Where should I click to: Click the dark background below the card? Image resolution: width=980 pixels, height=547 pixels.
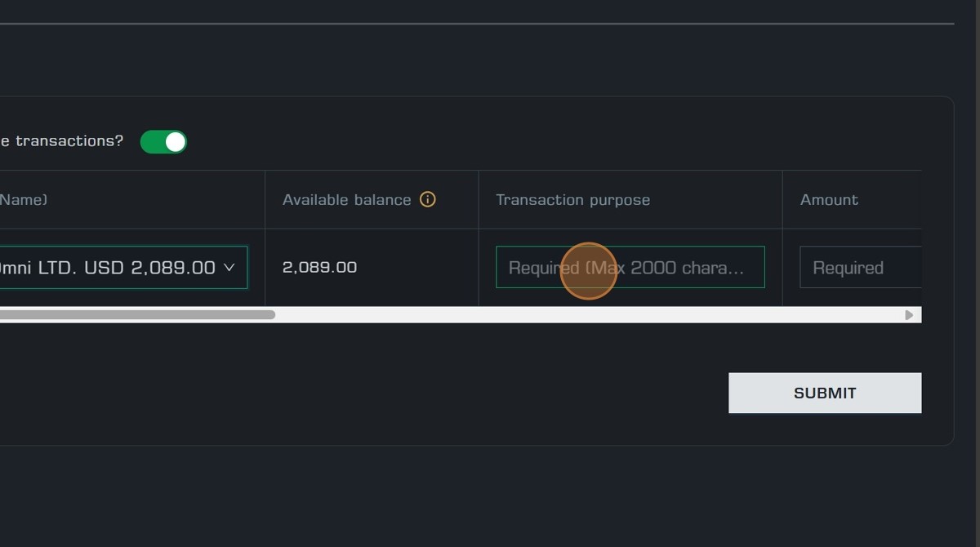490,498
